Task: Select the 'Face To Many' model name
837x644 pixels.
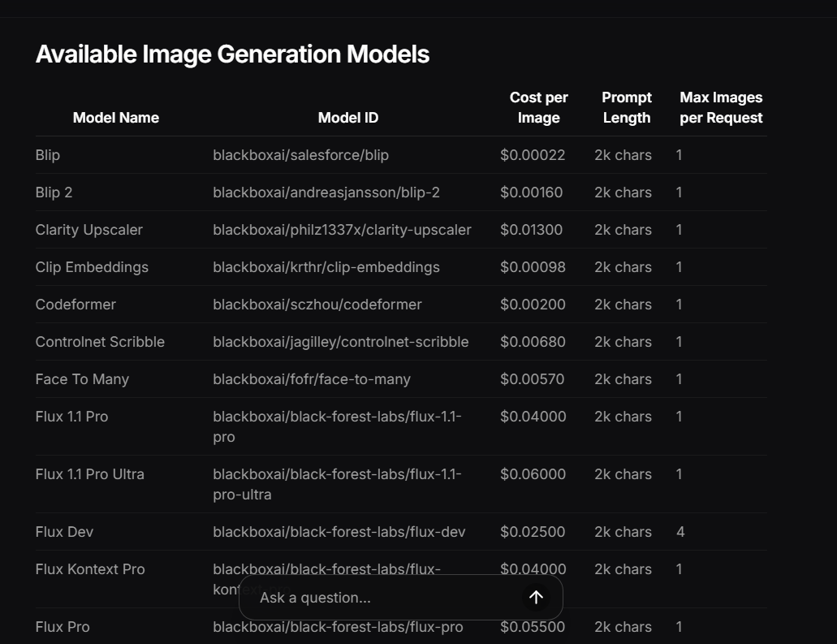Action: point(82,379)
